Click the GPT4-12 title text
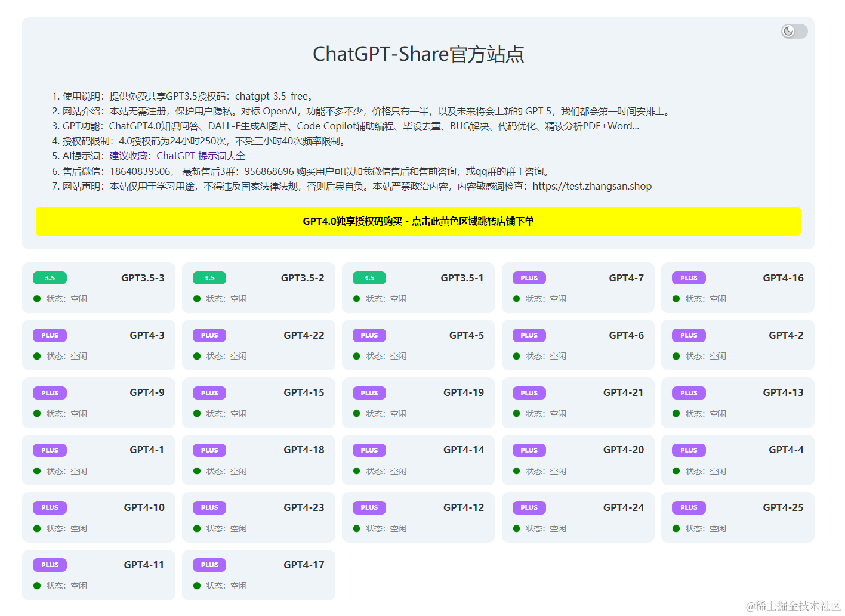 [464, 507]
